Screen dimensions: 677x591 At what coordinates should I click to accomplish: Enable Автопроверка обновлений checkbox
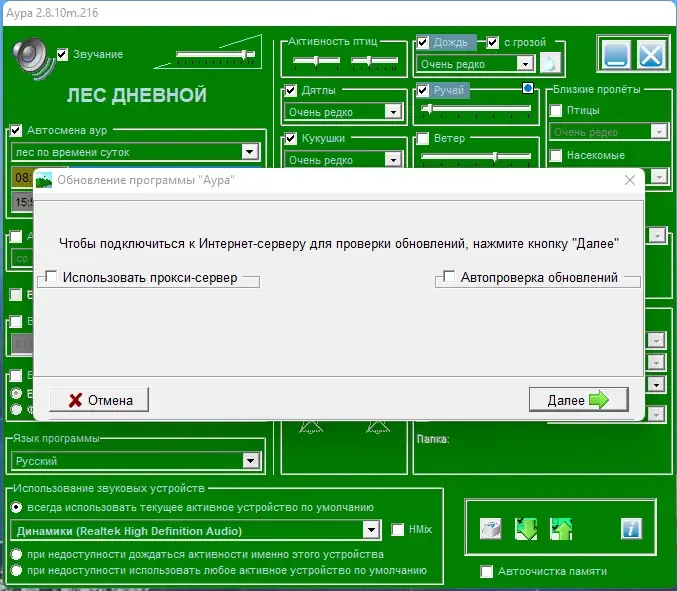coord(449,276)
